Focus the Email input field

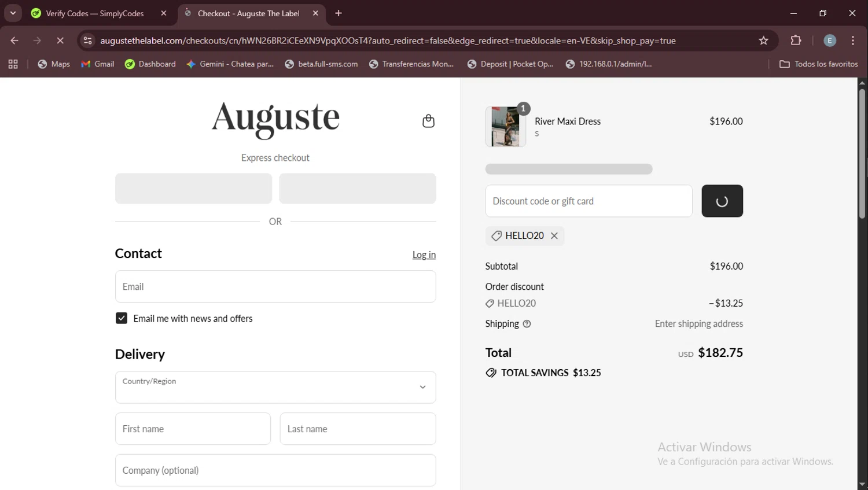(x=275, y=286)
